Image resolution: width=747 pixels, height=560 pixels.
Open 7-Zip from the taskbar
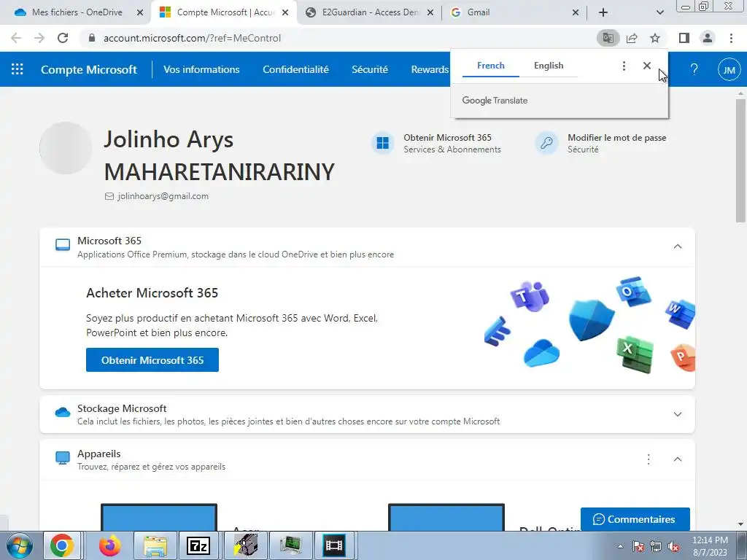click(198, 545)
